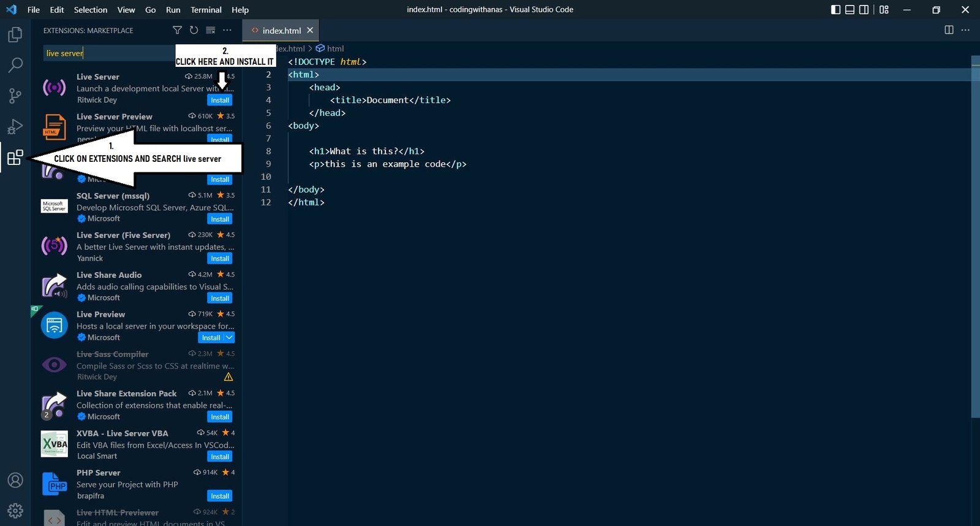Install the Live Server extension

click(x=220, y=100)
